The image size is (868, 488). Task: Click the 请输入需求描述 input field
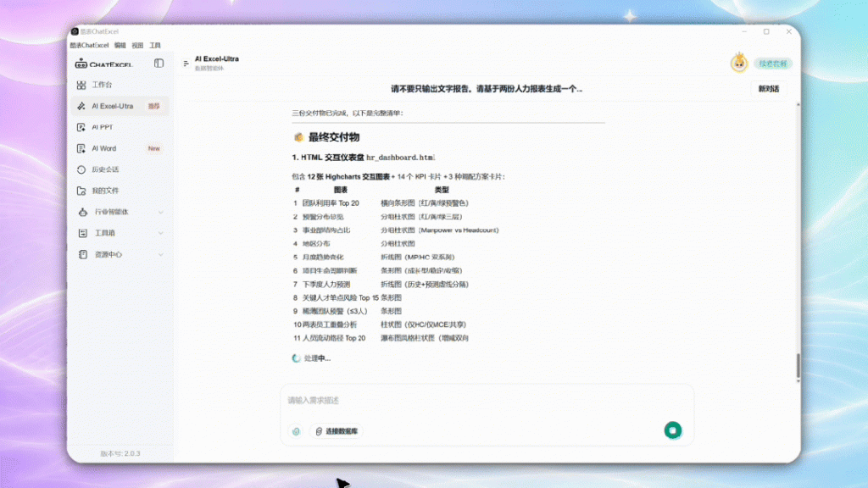[487, 401]
